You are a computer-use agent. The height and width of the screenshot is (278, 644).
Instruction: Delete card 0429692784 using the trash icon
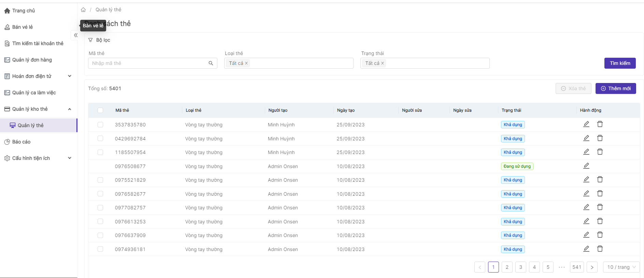[600, 138]
